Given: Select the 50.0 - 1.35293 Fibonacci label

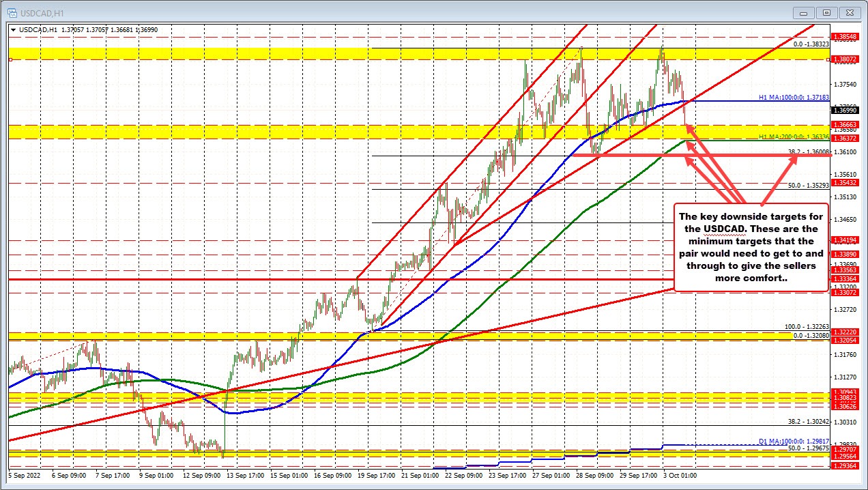Looking at the screenshot, I should point(808,185).
